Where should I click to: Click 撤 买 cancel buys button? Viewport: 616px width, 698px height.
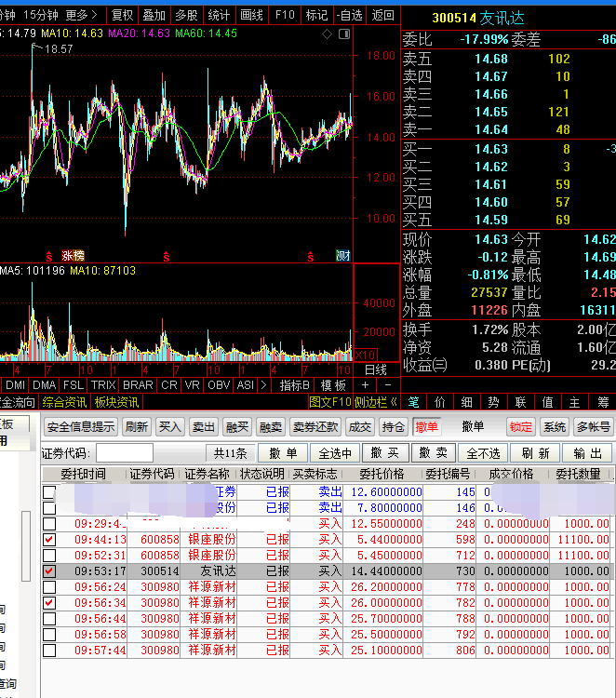(x=385, y=453)
